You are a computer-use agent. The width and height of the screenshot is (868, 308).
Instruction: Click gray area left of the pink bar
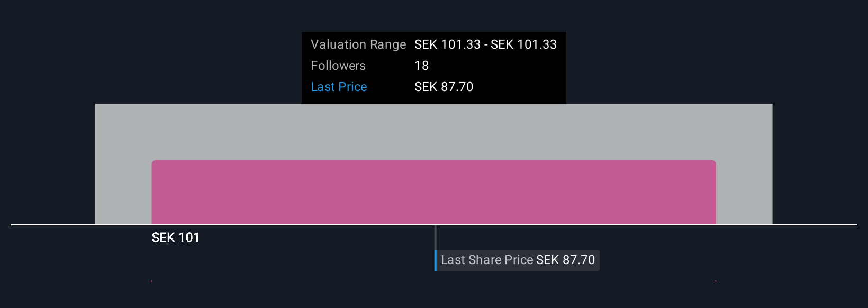123,175
